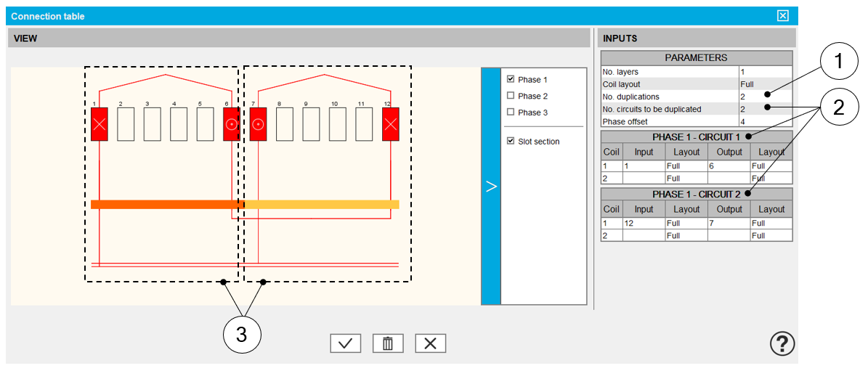
Task: Enable the Phase 3 checkbox
Action: (x=511, y=113)
